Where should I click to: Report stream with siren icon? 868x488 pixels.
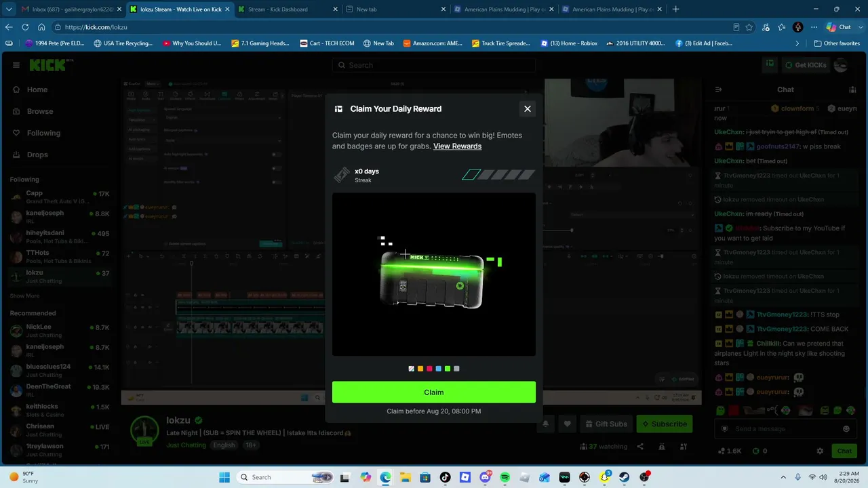(x=662, y=447)
